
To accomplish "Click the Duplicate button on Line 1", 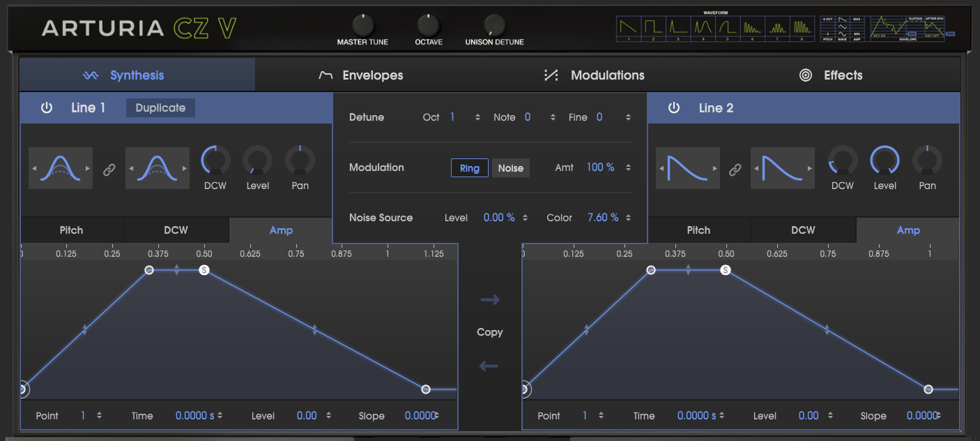I will point(160,108).
